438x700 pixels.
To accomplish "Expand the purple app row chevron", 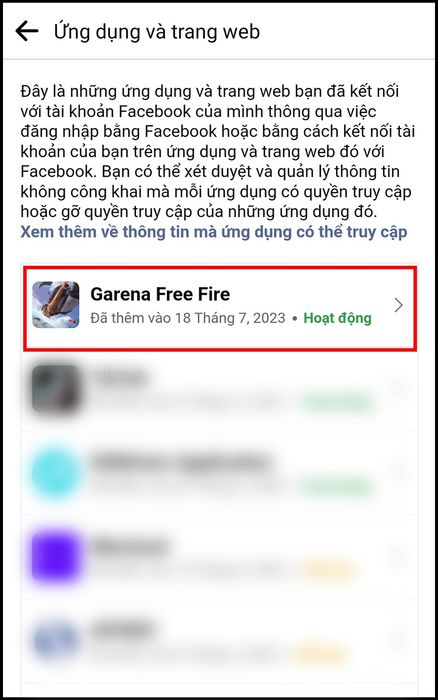I will [x=398, y=556].
